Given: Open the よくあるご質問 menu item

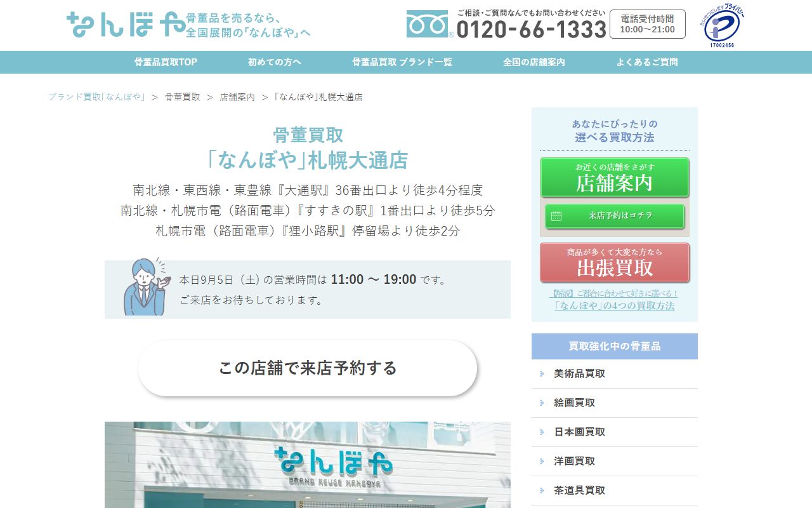Looking at the screenshot, I should tap(647, 62).
